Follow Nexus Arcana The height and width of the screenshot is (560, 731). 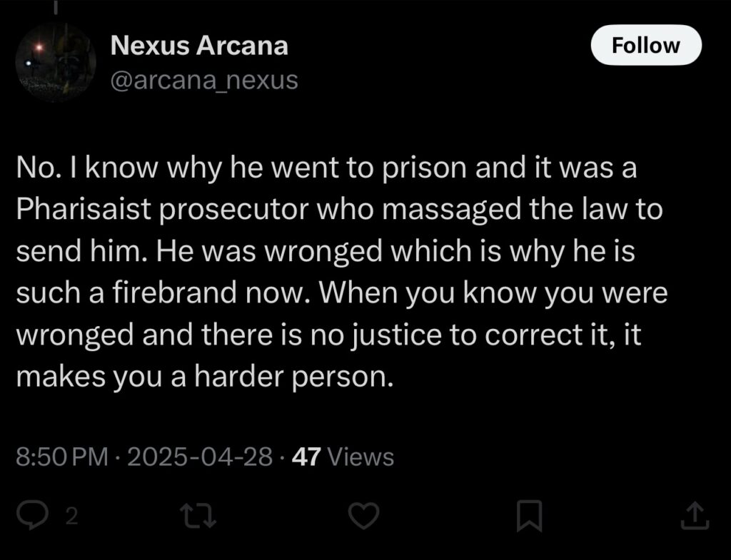pyautogui.click(x=645, y=45)
